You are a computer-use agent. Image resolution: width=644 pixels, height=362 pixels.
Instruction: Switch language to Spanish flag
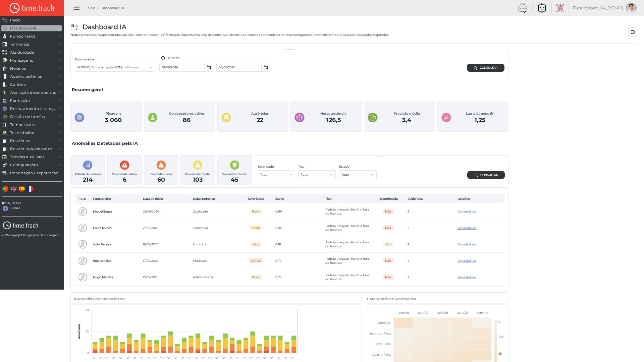click(22, 189)
